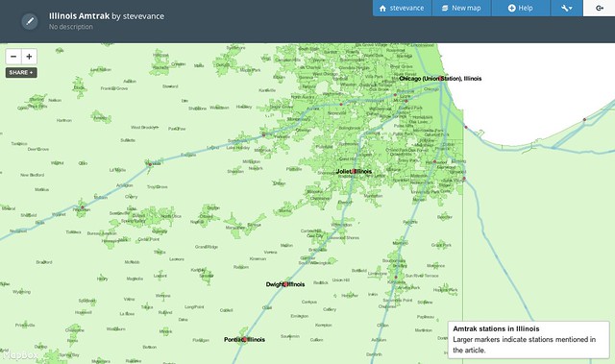
Task: Click the No description text
Action: (x=71, y=27)
